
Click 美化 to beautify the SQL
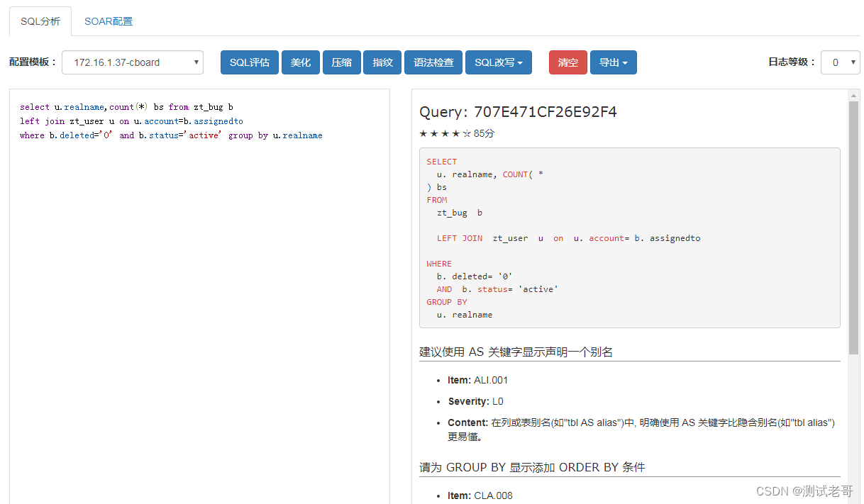pyautogui.click(x=300, y=62)
